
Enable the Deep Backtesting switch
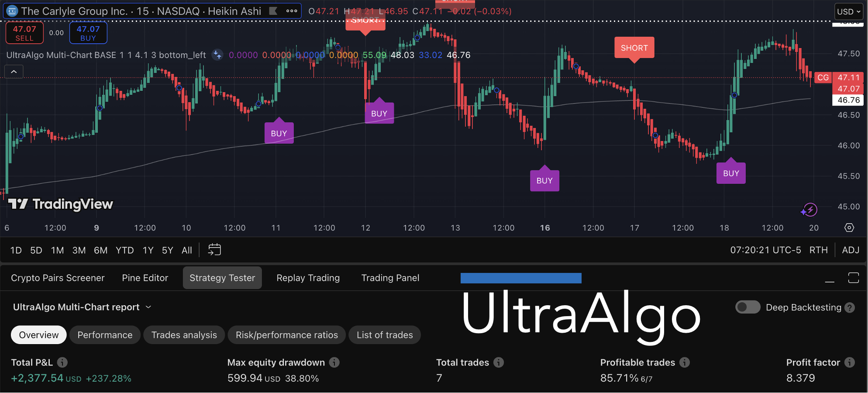[748, 307]
